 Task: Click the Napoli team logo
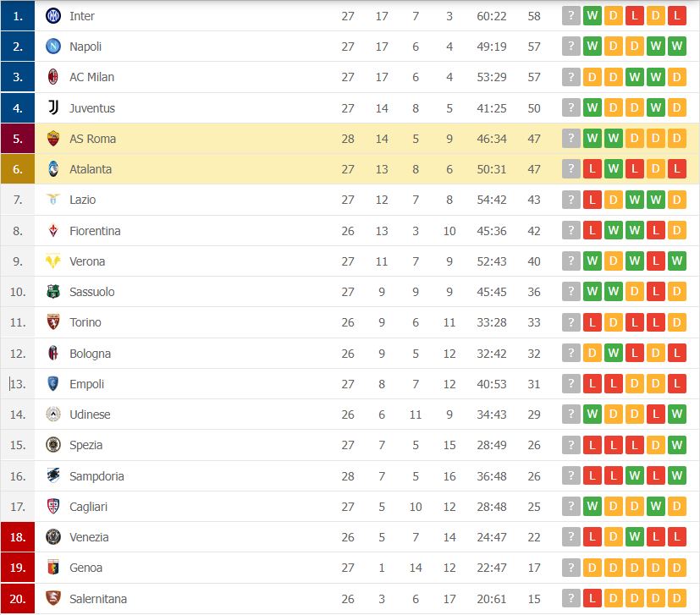[x=53, y=47]
